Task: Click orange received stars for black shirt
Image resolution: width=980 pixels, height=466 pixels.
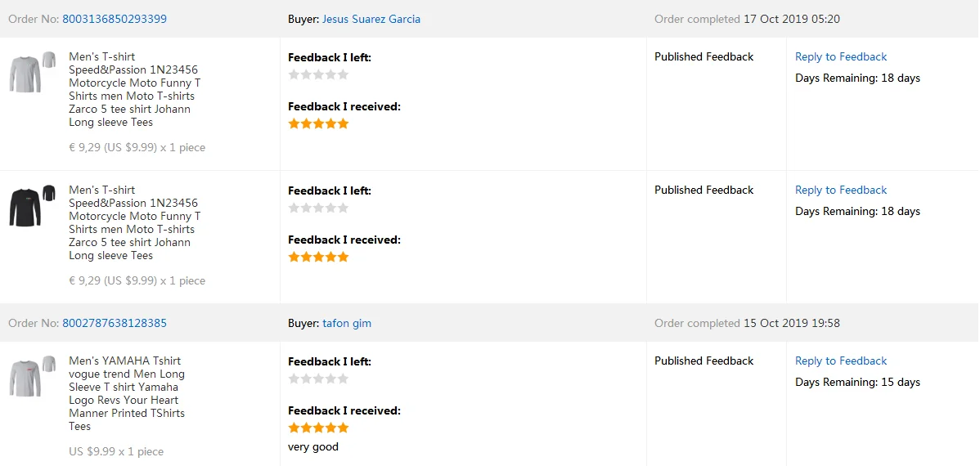Action: click(x=318, y=257)
